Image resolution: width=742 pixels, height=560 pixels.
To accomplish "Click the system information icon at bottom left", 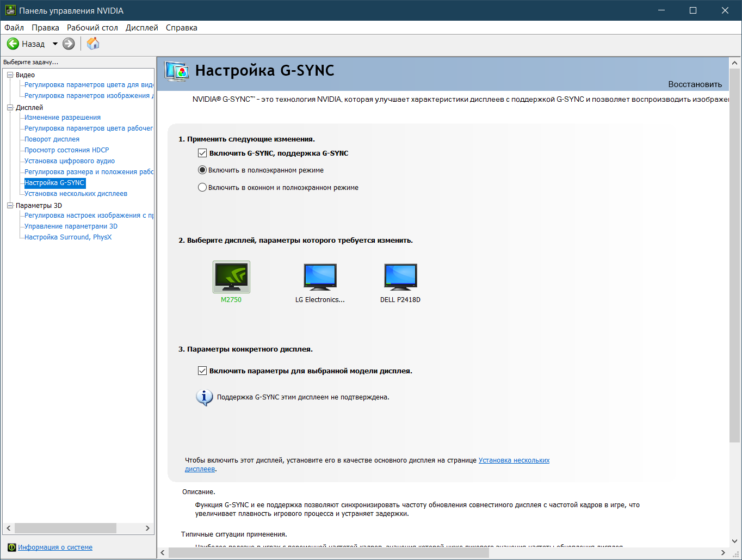I will pos(11,547).
